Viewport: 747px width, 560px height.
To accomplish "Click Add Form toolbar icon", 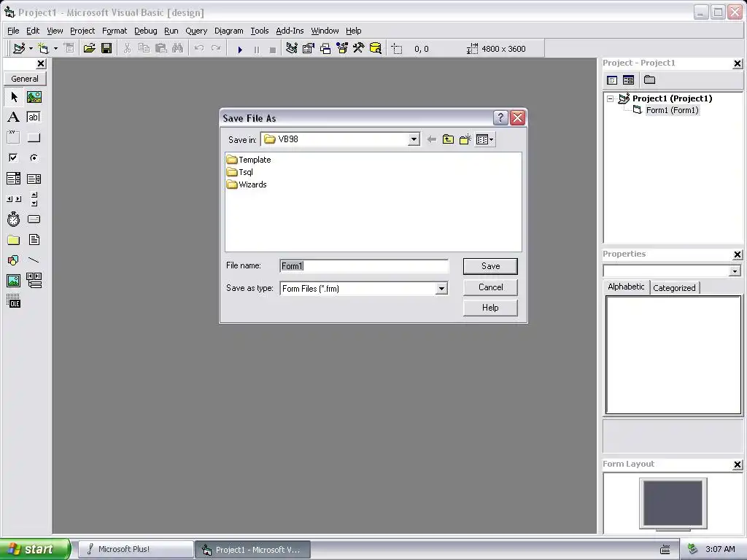I will tap(43, 49).
